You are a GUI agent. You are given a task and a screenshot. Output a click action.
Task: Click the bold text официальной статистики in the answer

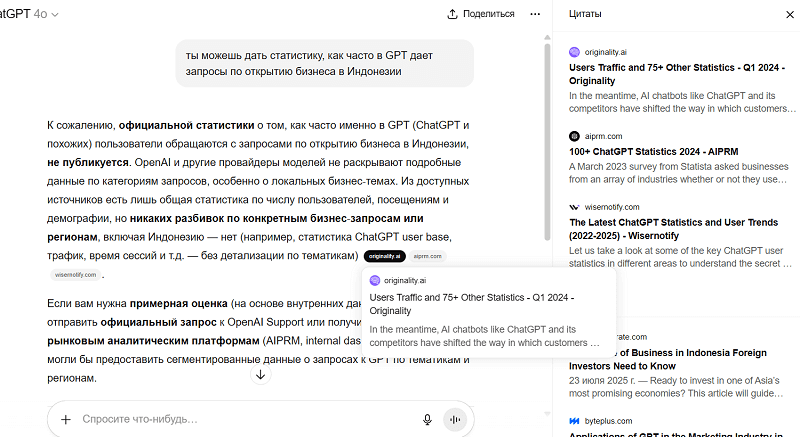(x=187, y=125)
